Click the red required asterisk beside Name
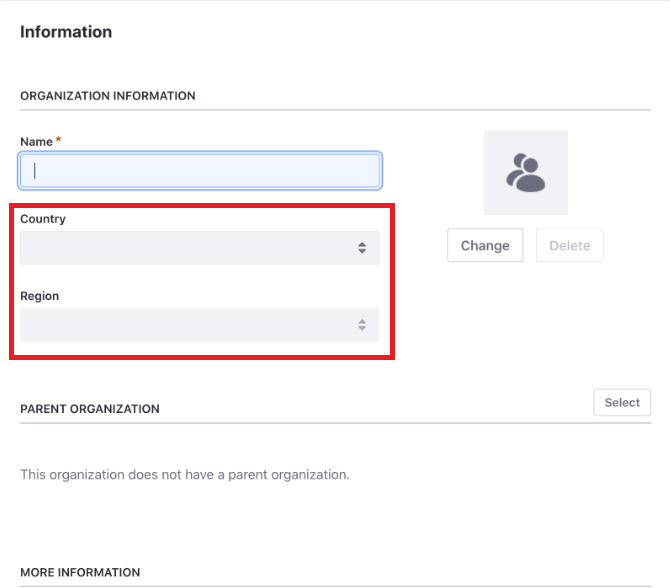 [x=58, y=141]
